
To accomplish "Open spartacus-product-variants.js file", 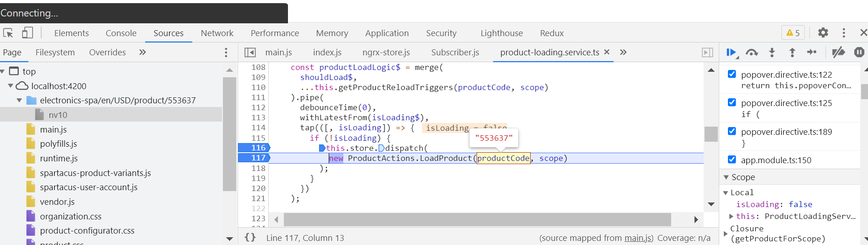I will click(95, 173).
